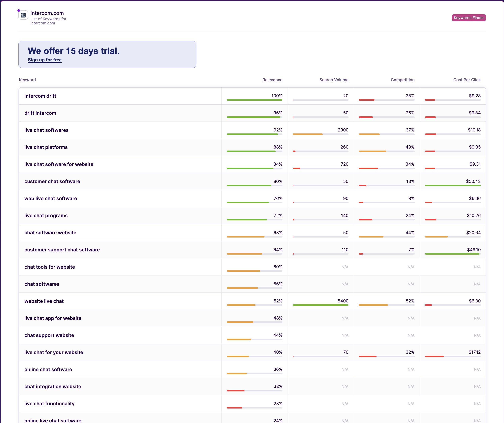Select the customer chat software keyword
Image resolution: width=504 pixels, height=423 pixels.
pos(52,182)
